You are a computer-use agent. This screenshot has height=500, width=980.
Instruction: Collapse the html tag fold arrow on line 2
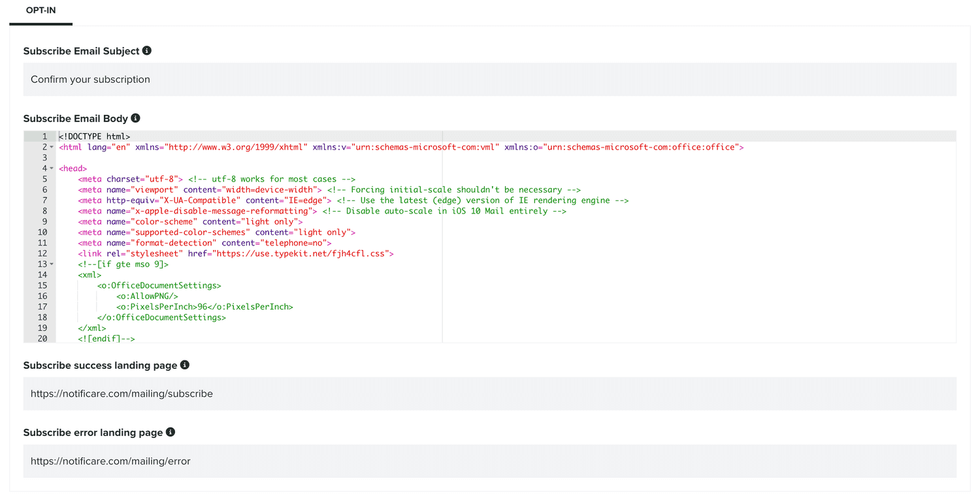tap(52, 148)
